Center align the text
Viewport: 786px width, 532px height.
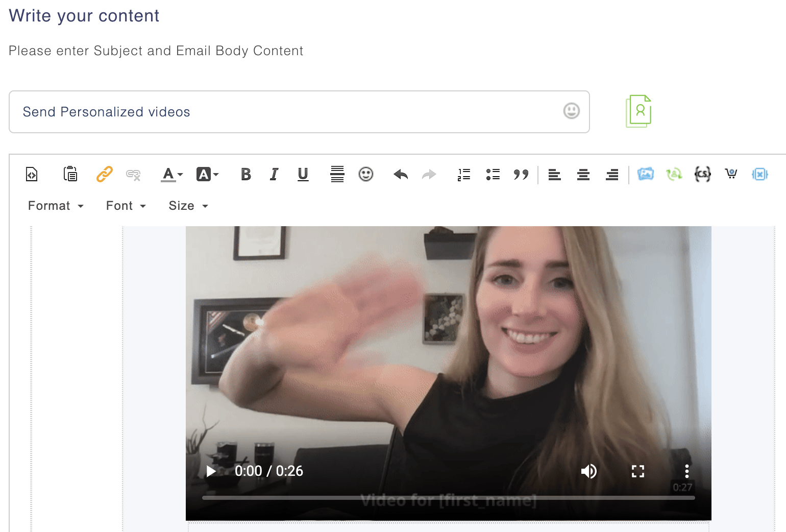pyautogui.click(x=583, y=175)
